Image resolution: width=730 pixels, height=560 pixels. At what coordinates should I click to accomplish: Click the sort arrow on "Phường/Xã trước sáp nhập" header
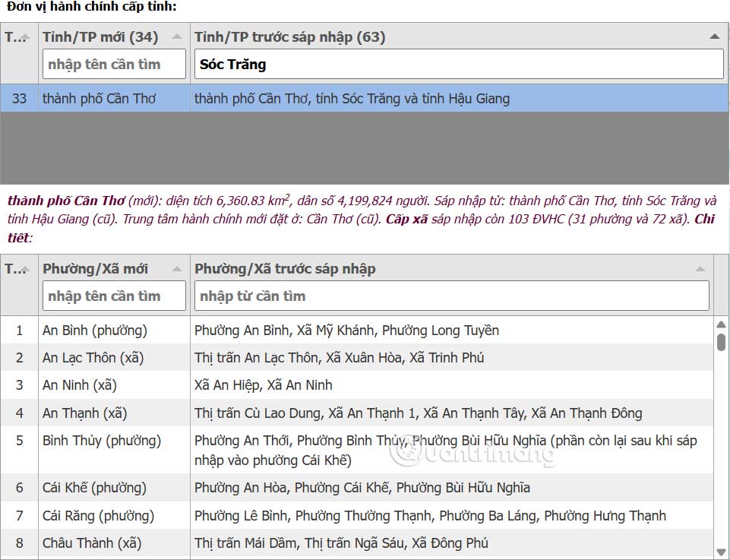click(700, 267)
